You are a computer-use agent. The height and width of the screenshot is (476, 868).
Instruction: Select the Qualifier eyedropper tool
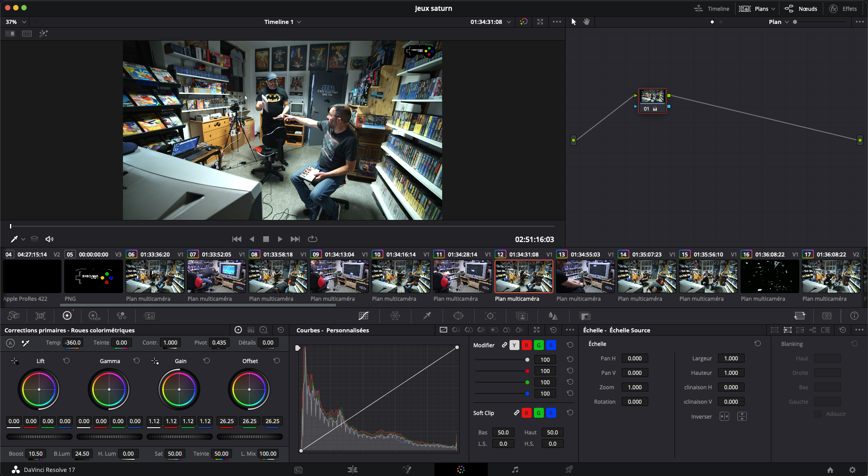click(427, 316)
